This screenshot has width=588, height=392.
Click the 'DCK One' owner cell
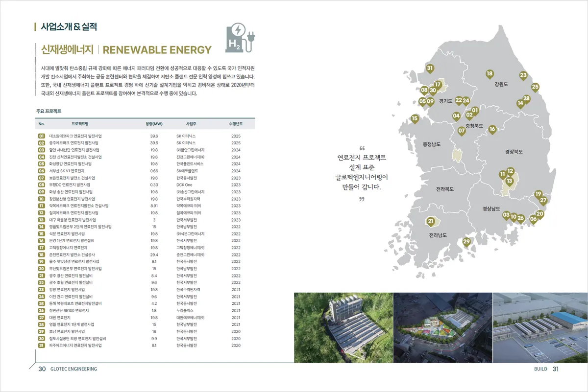(184, 185)
